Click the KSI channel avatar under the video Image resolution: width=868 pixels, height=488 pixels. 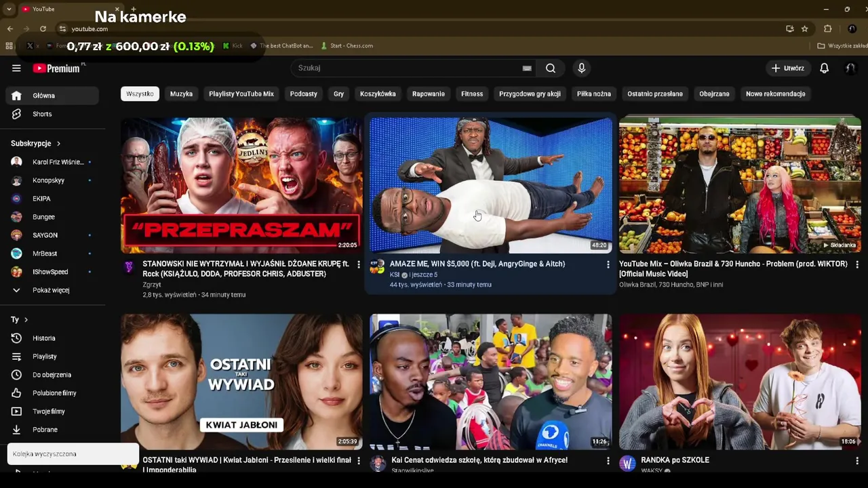click(x=378, y=266)
